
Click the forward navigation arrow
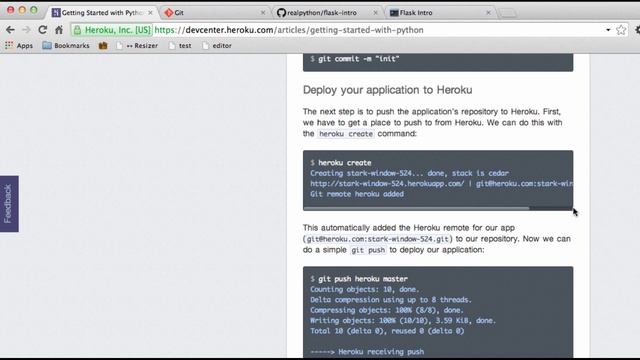(26, 30)
